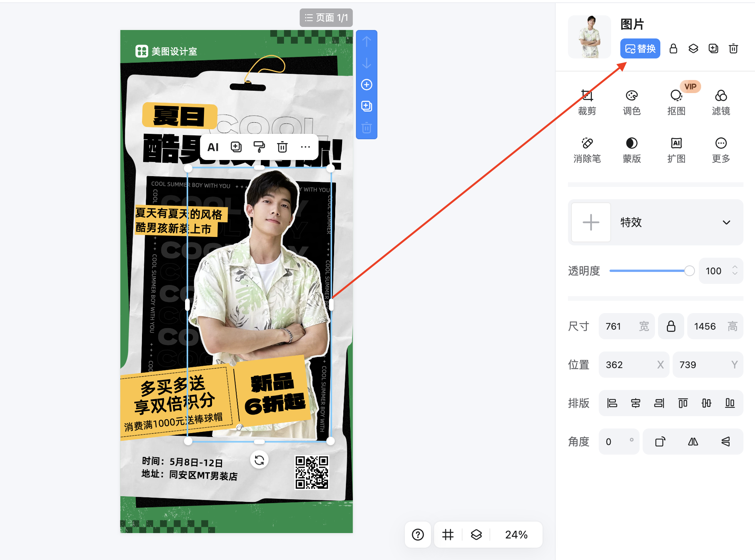Click the AI icon on the floating toolbar

[213, 147]
